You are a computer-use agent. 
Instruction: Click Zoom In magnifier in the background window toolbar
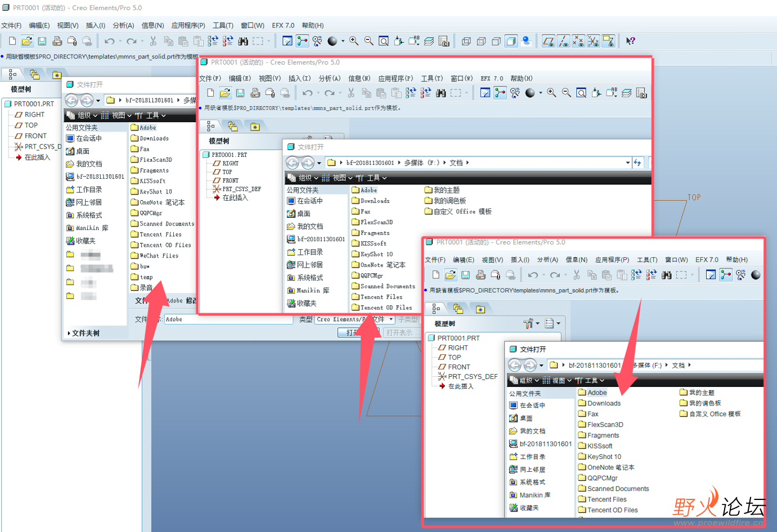pyautogui.click(x=354, y=41)
